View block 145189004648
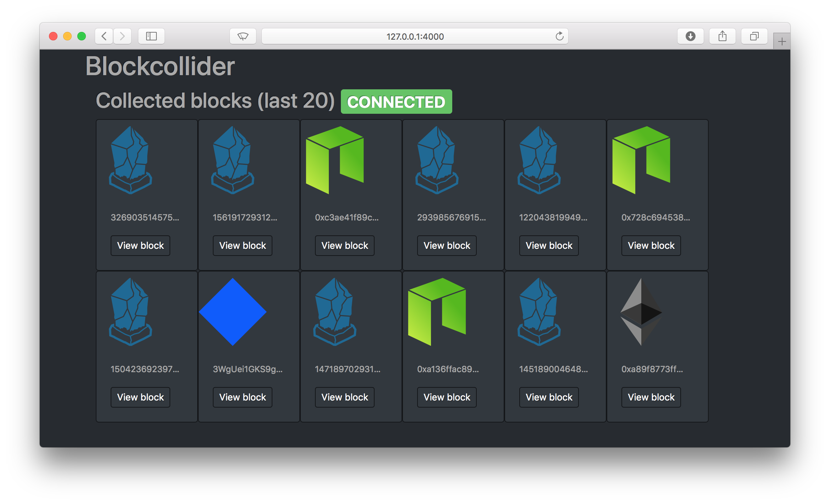This screenshot has height=504, width=830. tap(549, 397)
